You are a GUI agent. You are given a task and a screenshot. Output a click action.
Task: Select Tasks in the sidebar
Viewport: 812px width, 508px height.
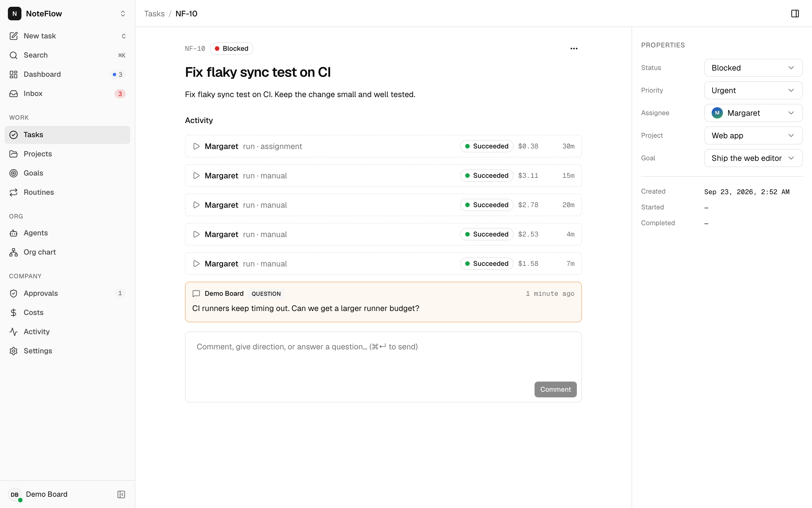point(67,135)
